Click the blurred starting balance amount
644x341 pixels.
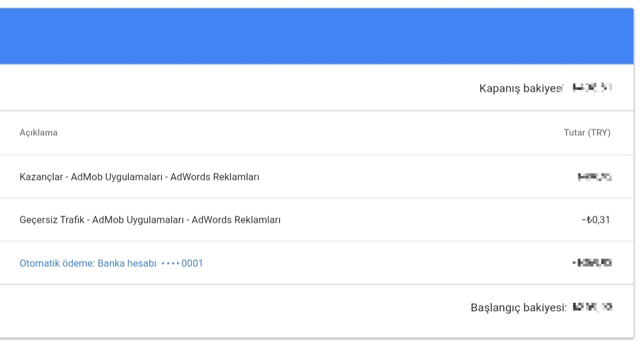click(x=592, y=307)
